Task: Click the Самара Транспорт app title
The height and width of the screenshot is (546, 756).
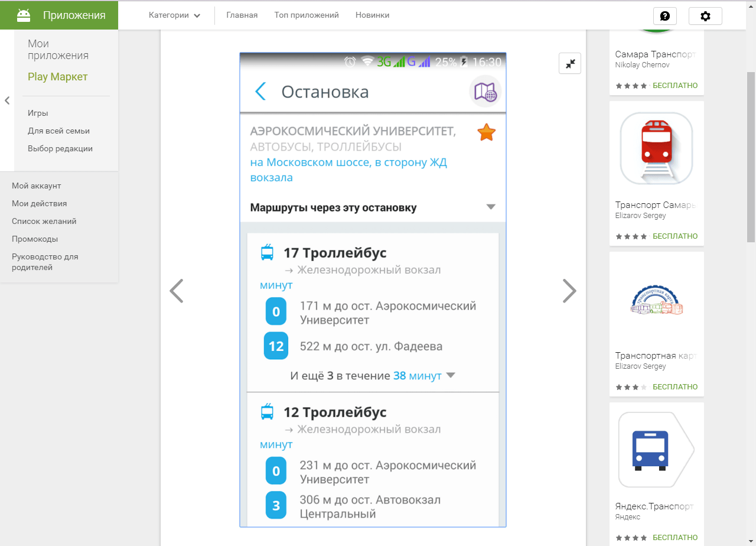Action: click(x=656, y=54)
